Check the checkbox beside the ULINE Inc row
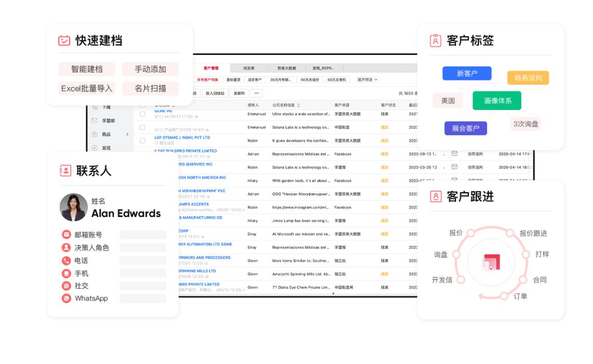The width and height of the screenshot is (593, 364). [143, 114]
